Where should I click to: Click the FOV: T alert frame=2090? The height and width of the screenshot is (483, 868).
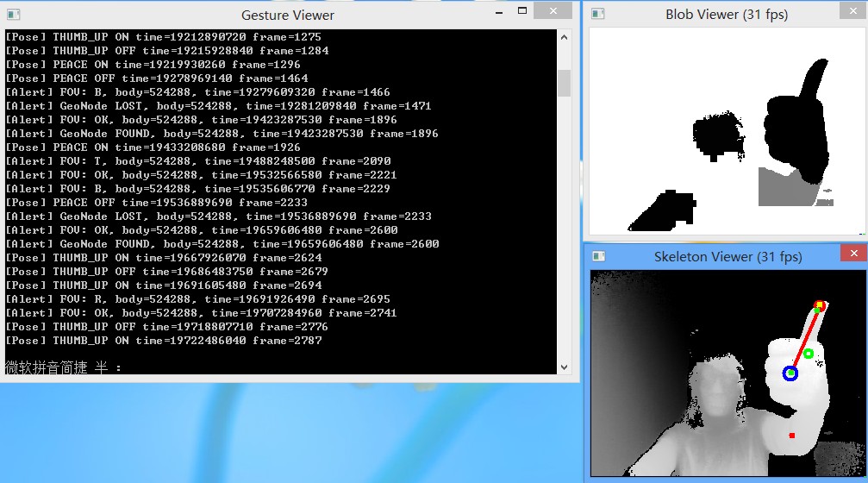pyautogui.click(x=198, y=162)
